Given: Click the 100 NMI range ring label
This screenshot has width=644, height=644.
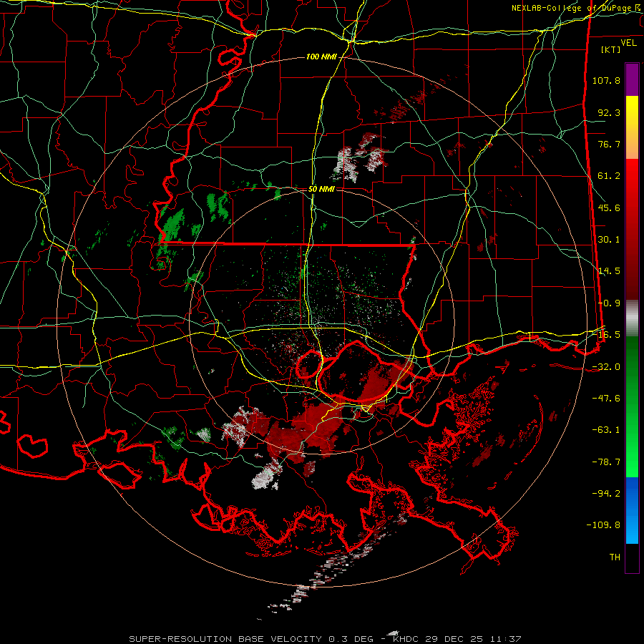Looking at the screenshot, I should pos(321,57).
